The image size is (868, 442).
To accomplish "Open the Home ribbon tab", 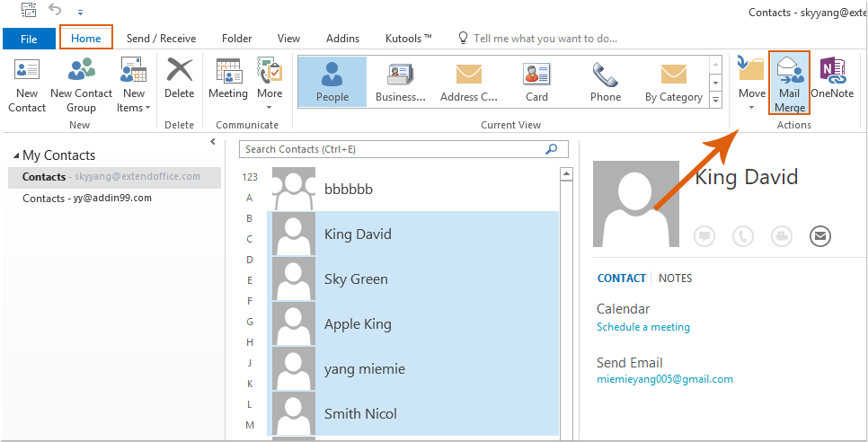I will 85,38.
